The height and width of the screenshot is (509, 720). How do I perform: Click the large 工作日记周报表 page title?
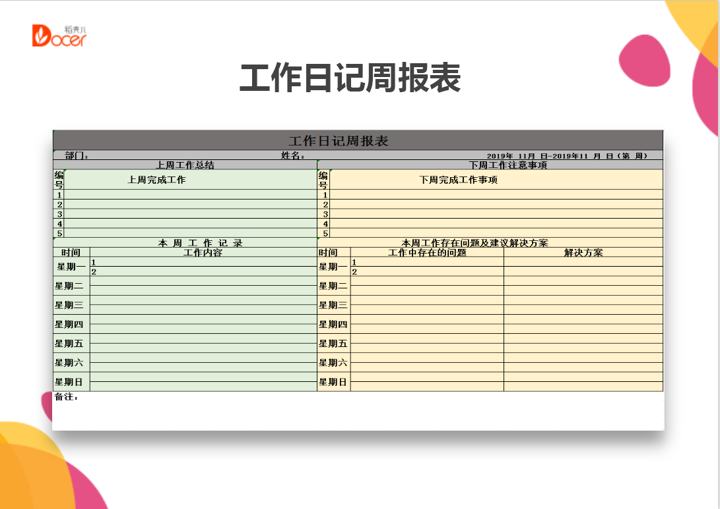[349, 78]
